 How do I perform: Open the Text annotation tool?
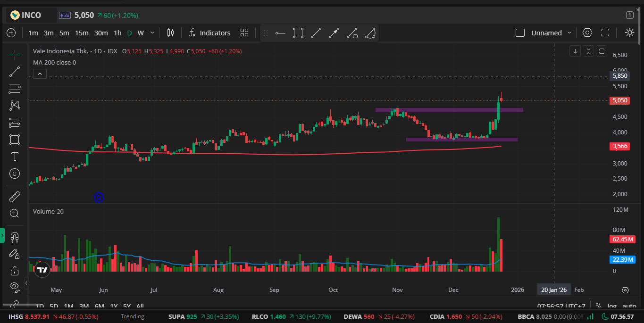[15, 157]
